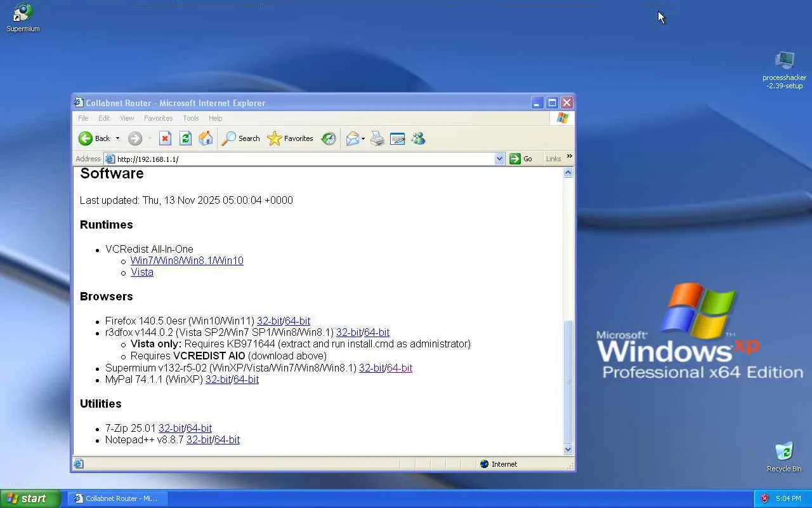Select the processhacker-2.39-setup desktop icon
This screenshot has width=812, height=508.
784,70
